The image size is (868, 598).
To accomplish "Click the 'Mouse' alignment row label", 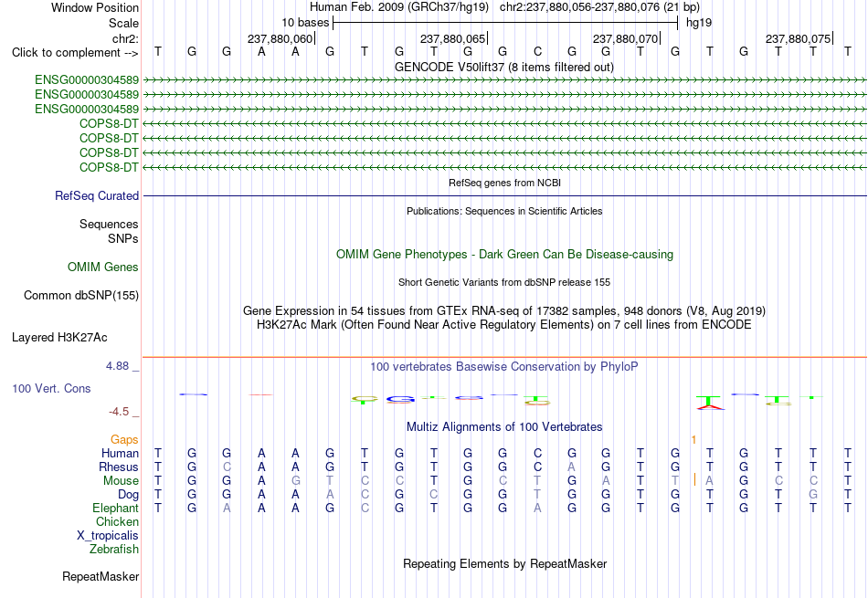I will [121, 481].
